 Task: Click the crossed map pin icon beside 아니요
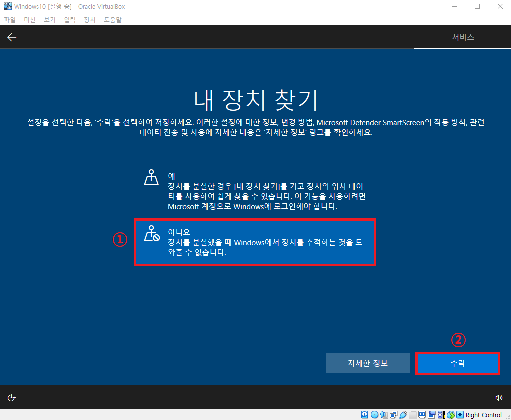pyautogui.click(x=152, y=234)
